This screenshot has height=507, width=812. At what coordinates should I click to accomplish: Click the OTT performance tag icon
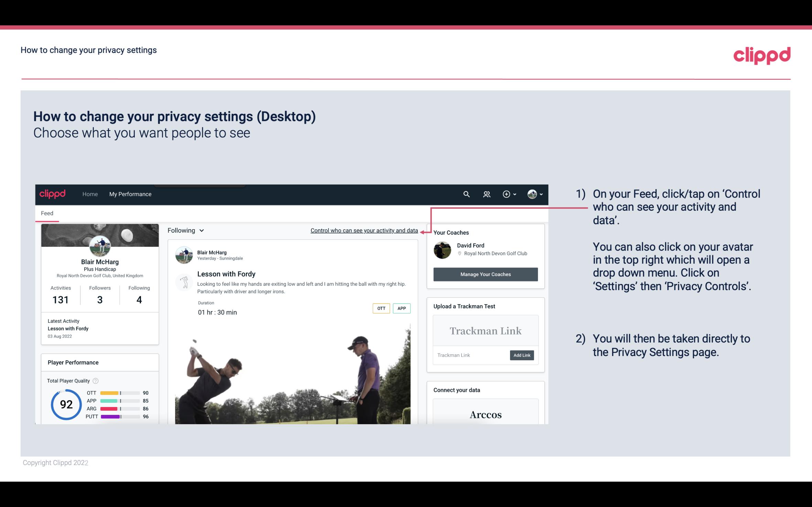[381, 308]
